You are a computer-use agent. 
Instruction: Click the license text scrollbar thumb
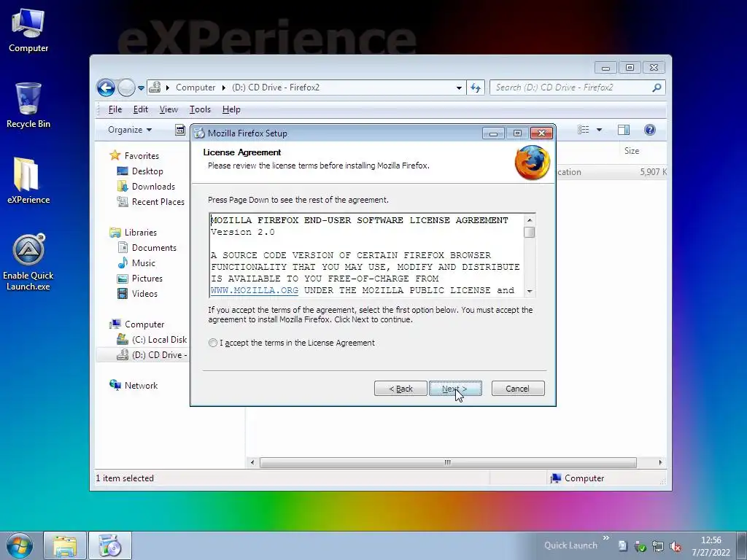(x=530, y=233)
